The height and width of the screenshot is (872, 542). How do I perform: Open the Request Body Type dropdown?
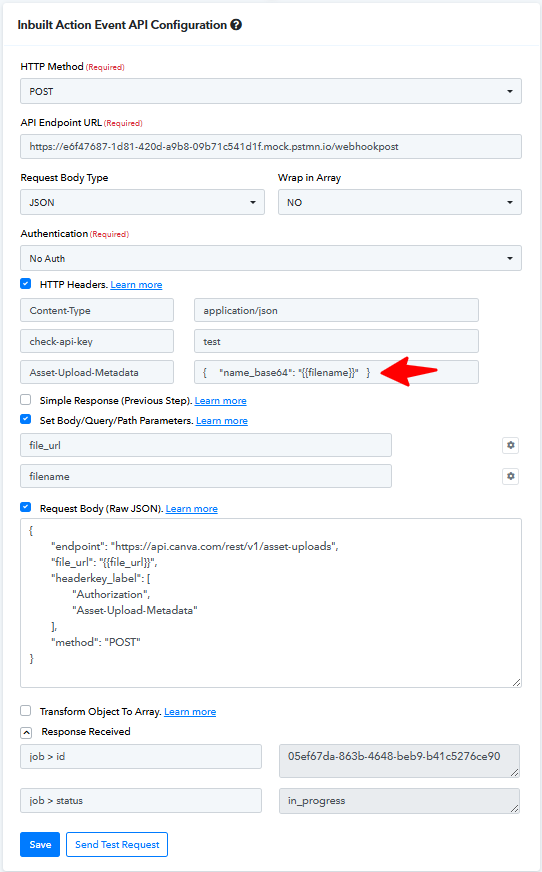(x=142, y=202)
